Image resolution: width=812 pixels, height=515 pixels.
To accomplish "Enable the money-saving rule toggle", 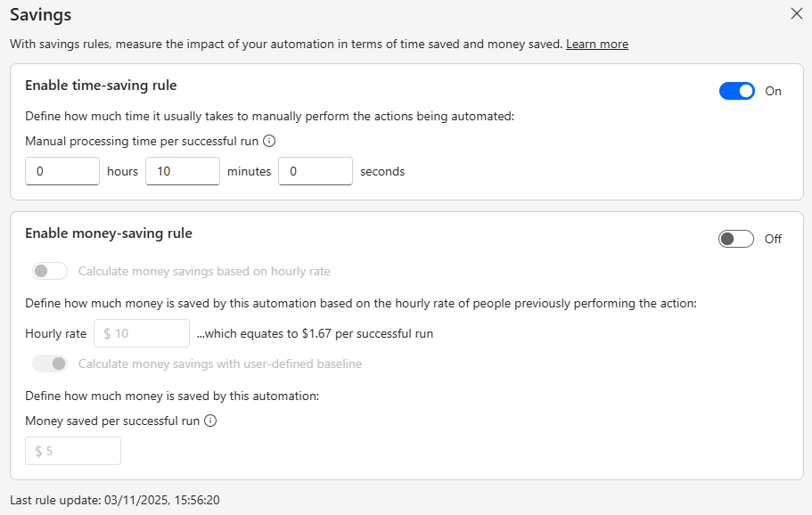I will pos(736,238).
